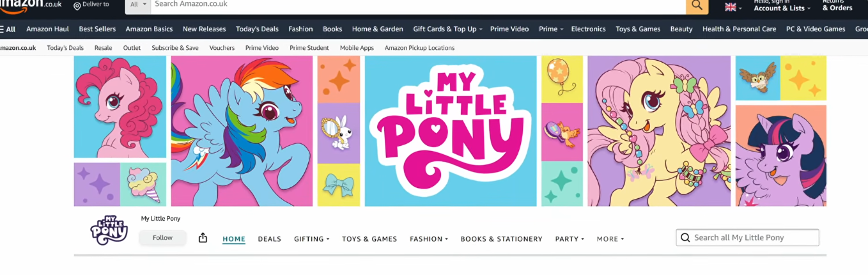Click the My Little Pony store name text
This screenshot has height=275, width=868.
pos(160,219)
